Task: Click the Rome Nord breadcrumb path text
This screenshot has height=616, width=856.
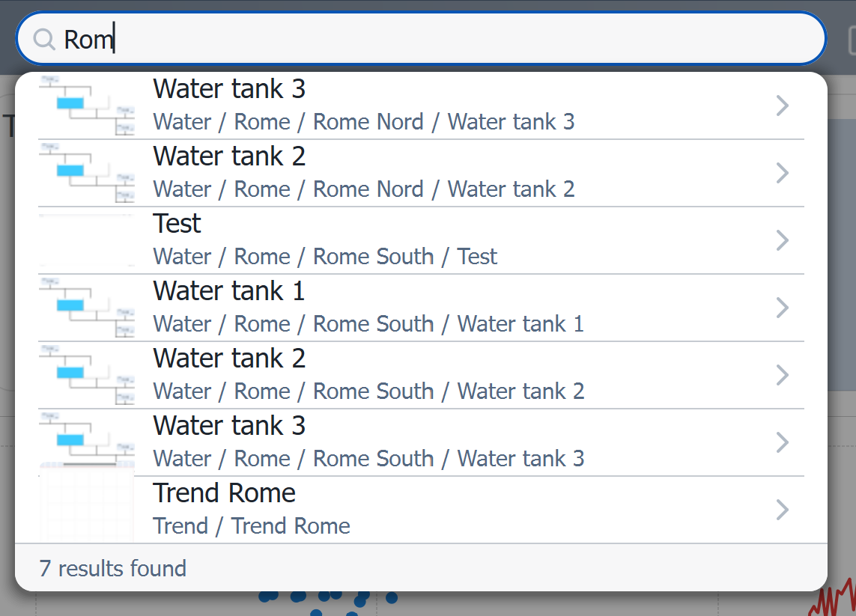Action: click(x=368, y=121)
